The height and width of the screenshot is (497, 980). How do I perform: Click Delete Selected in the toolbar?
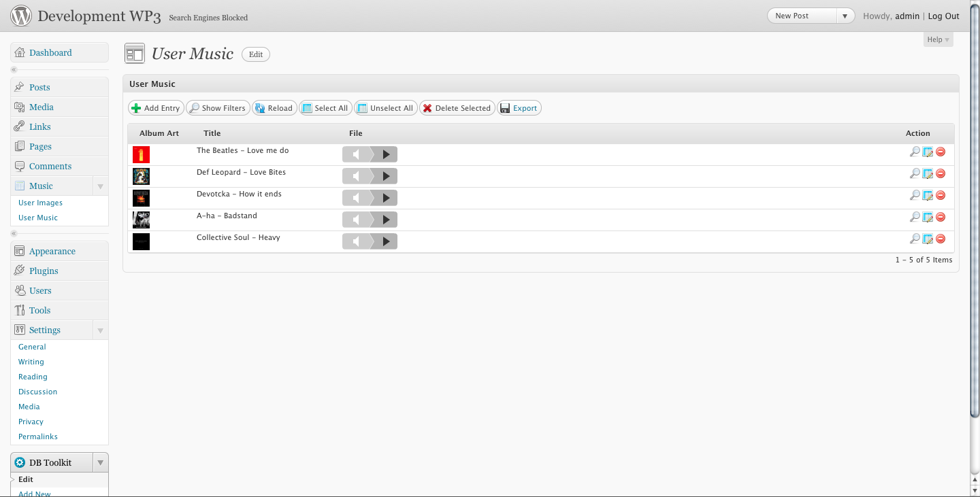pos(457,108)
